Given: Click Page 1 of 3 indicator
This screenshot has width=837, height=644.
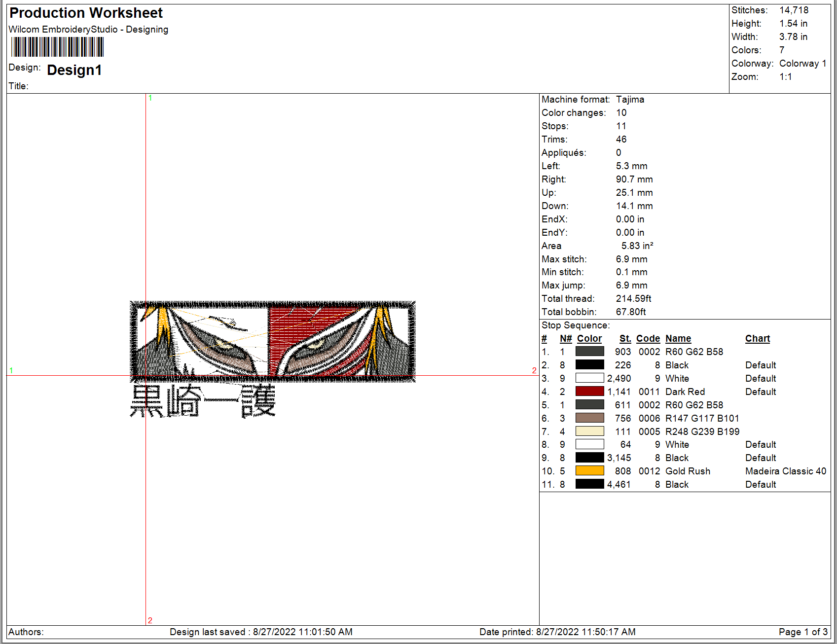Looking at the screenshot, I should [x=802, y=631].
